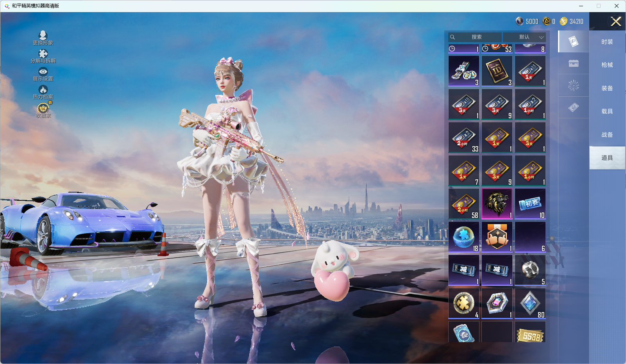The width and height of the screenshot is (626, 364).
Task: Switch to the 载具 tab
Action: click(607, 111)
